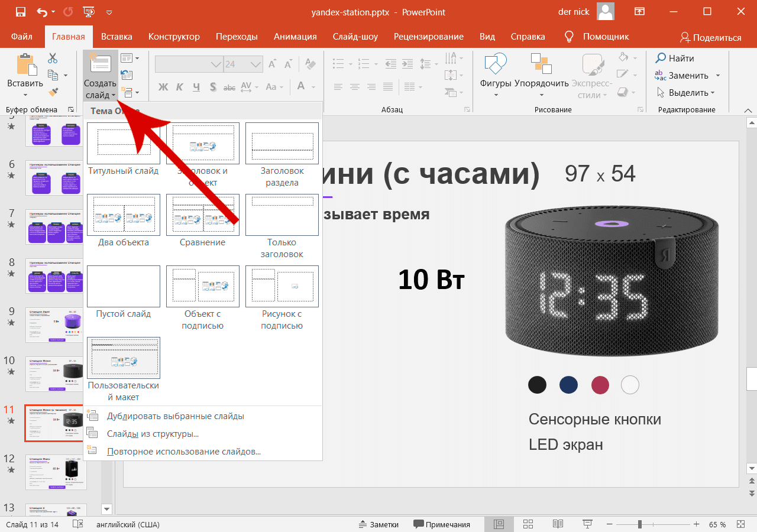Click the der nick account name
The width and height of the screenshot is (757, 532).
pos(573,12)
